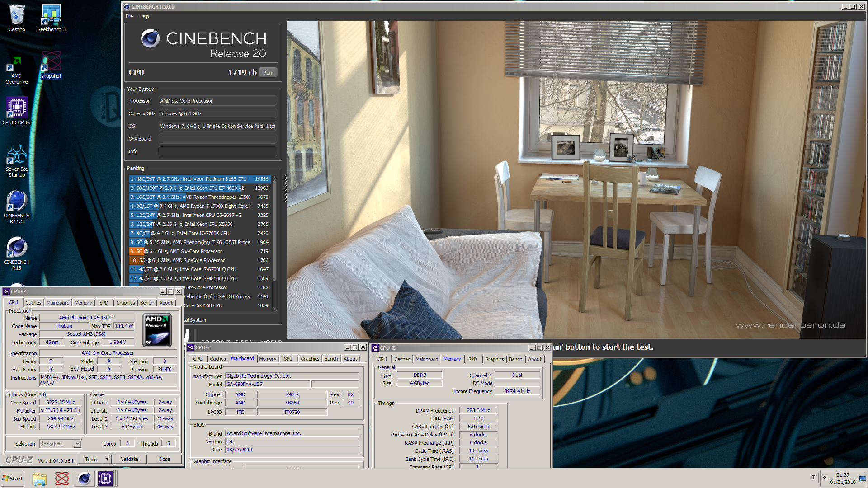Open the Tools dropdown arrow in CPU-Z

point(108,459)
